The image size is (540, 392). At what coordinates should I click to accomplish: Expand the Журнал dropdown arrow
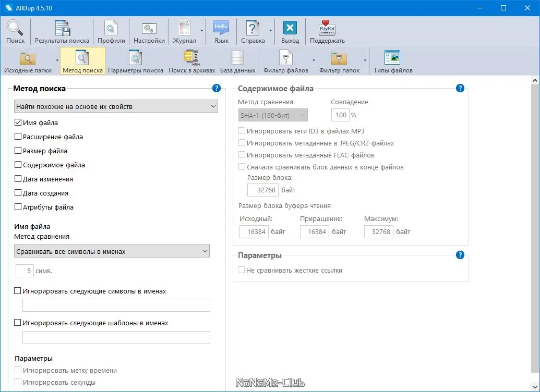pos(202,31)
